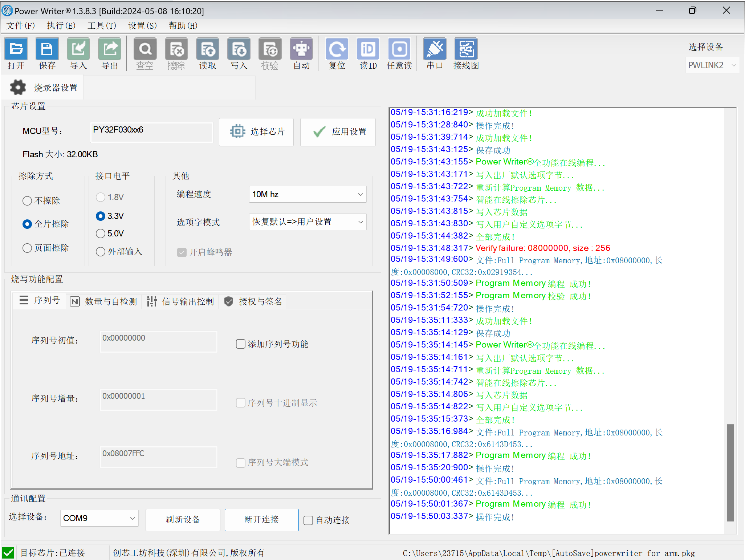This screenshot has width=745, height=560.
Task: Click the 导入 (Import) toolbar icon
Action: point(78,49)
